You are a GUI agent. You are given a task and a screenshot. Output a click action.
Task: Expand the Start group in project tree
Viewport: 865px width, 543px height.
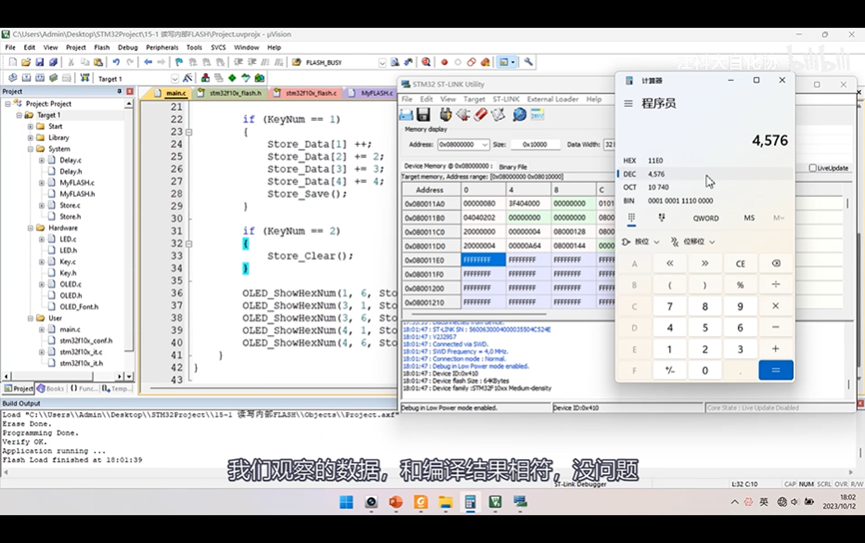tap(30, 126)
